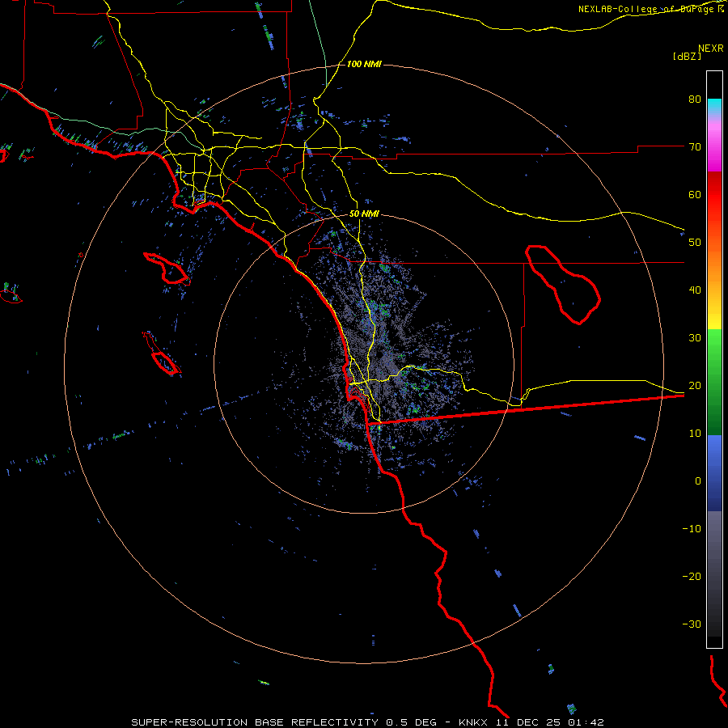Click the 30 value on the dBZ scale
The image size is (728, 728).
tap(695, 337)
